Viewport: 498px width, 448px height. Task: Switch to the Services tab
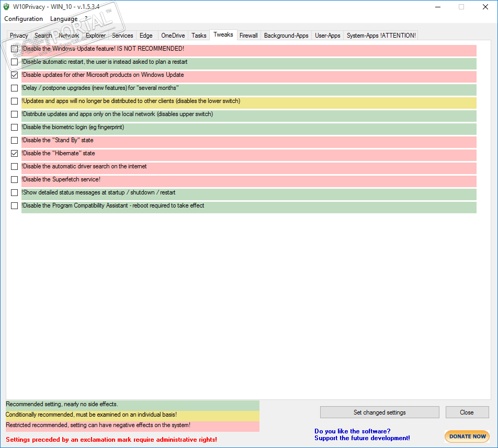pos(122,36)
